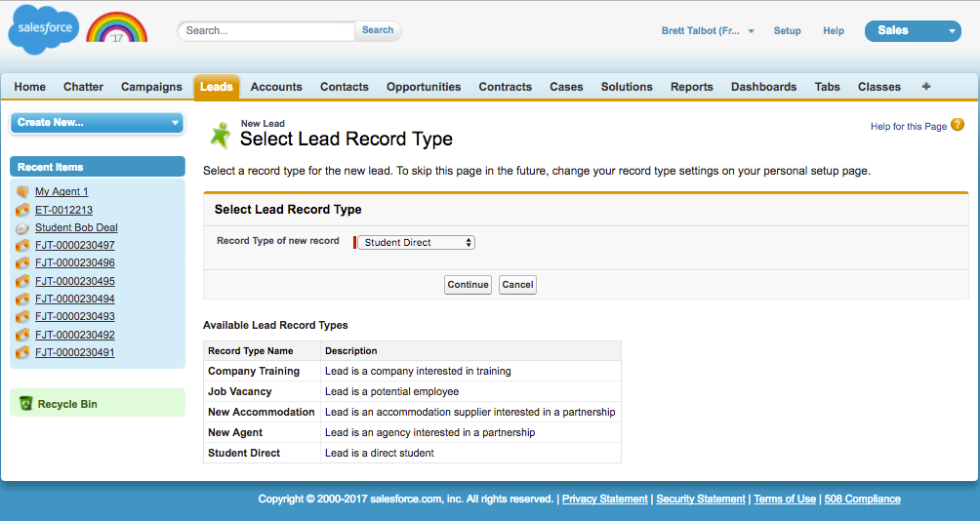Click the Cancel button

click(x=517, y=285)
